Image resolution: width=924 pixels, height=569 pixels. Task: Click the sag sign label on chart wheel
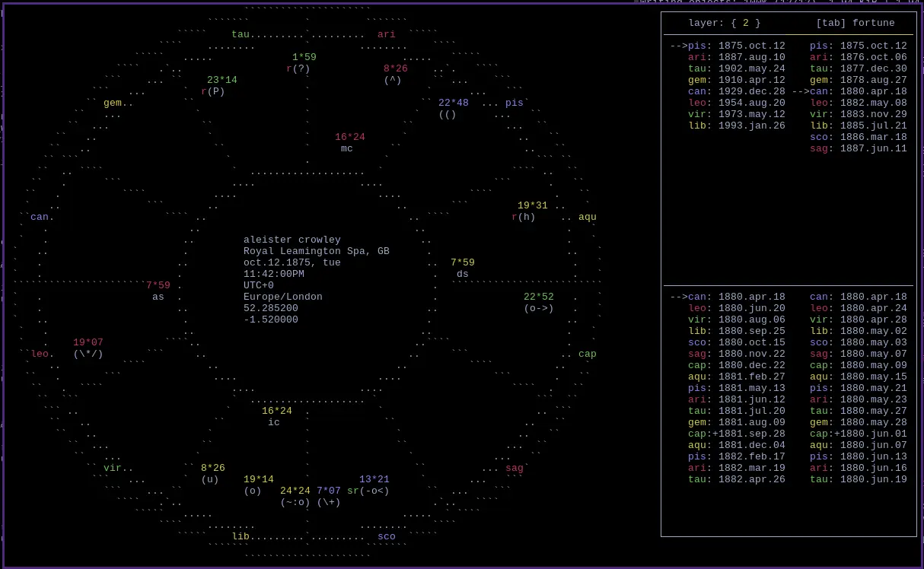(x=515, y=468)
